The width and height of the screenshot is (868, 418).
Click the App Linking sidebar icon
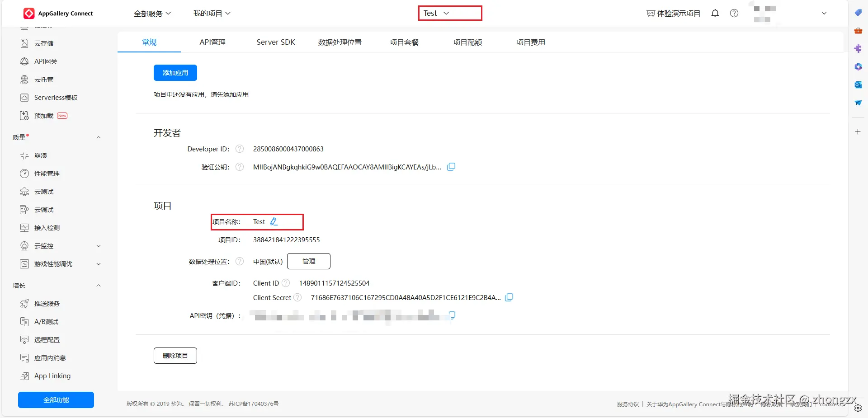point(24,376)
